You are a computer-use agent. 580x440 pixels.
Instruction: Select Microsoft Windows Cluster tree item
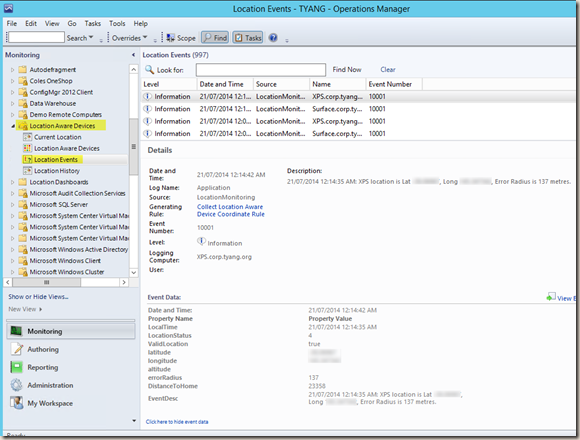point(67,272)
